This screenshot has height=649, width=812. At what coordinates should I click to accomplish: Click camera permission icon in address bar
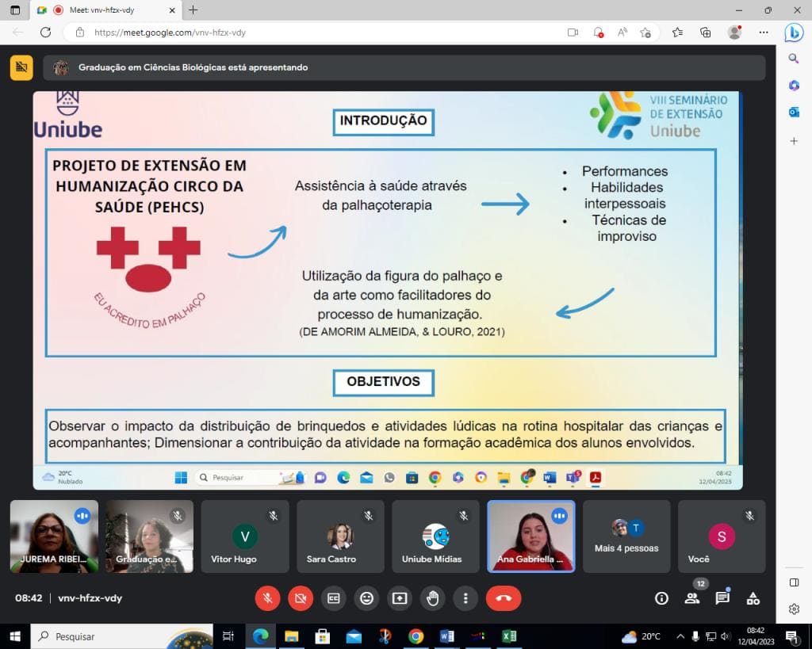click(573, 32)
